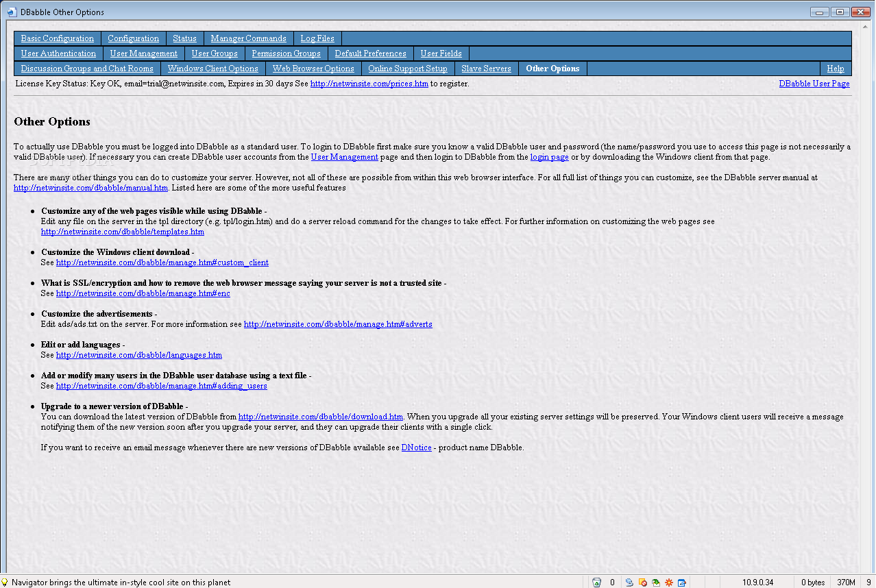876x588 pixels.
Task: Open the Web Browser Options tab
Action: [x=313, y=69]
